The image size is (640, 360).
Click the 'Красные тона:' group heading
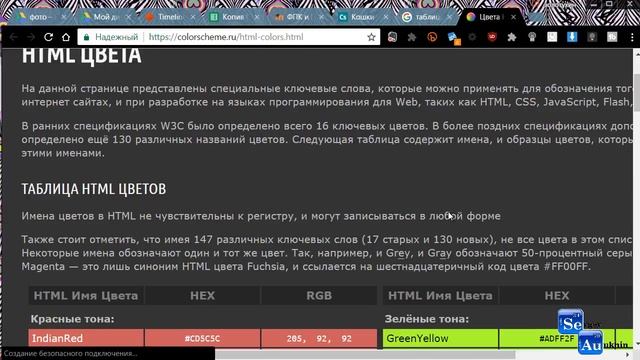click(x=72, y=319)
